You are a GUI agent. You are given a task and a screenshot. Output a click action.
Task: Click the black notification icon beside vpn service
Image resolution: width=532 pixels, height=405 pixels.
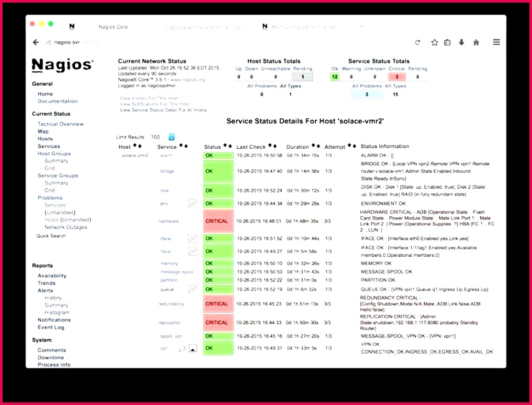point(193,348)
